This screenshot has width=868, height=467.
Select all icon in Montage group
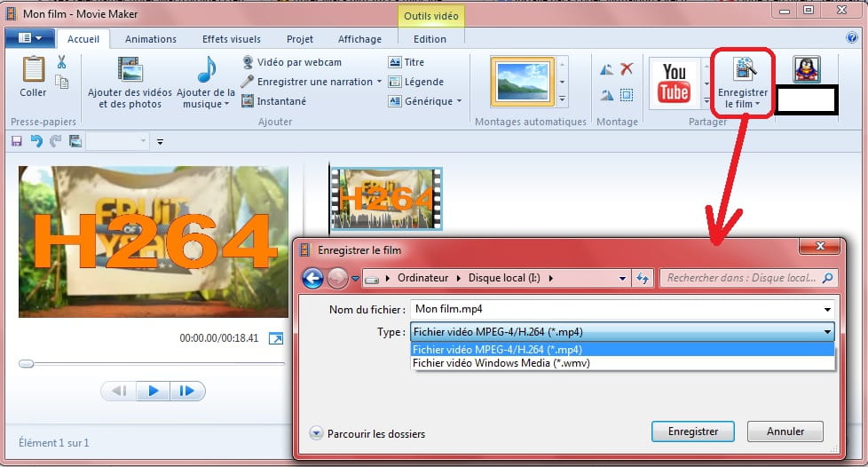pyautogui.click(x=627, y=95)
